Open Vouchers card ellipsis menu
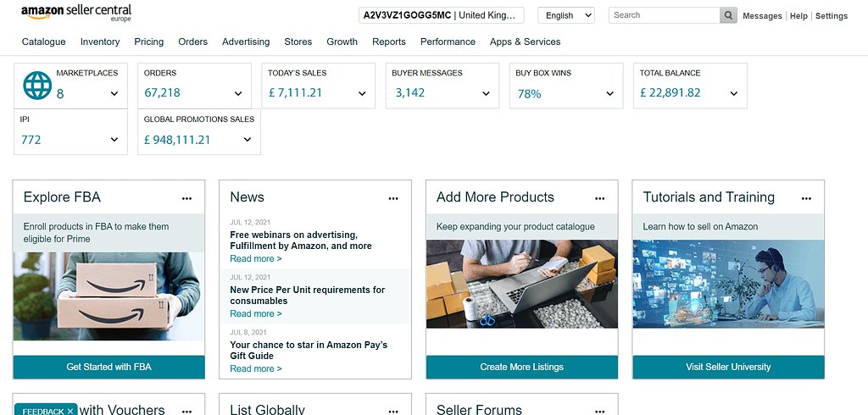868x415 pixels. 186,411
